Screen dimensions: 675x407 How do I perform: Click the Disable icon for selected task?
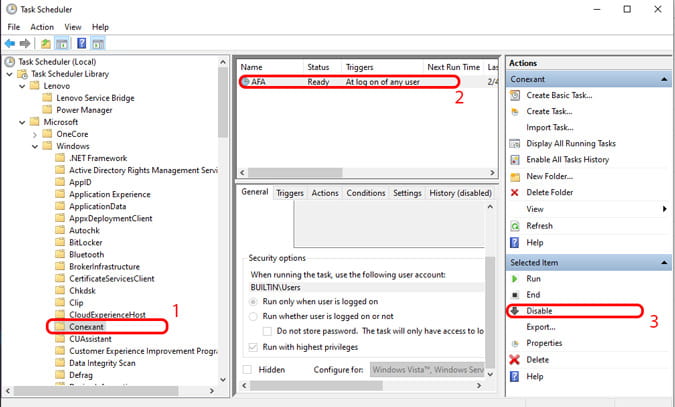pyautogui.click(x=516, y=311)
